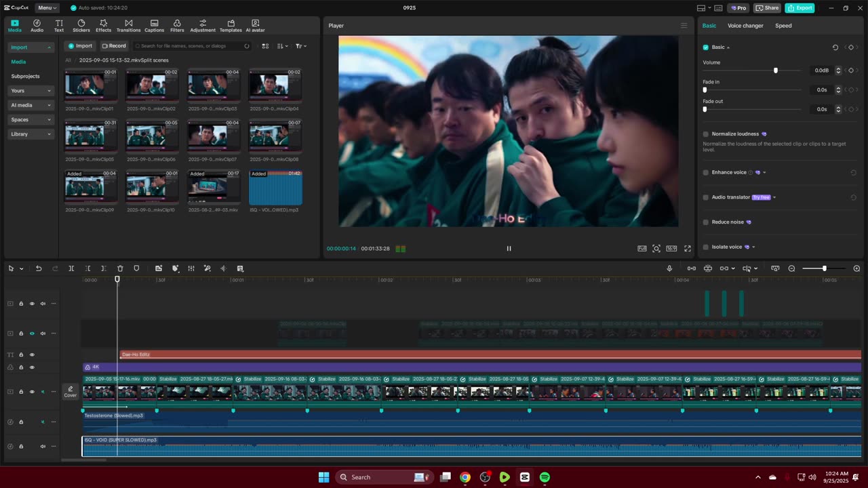Open the Text tool panel

59,26
